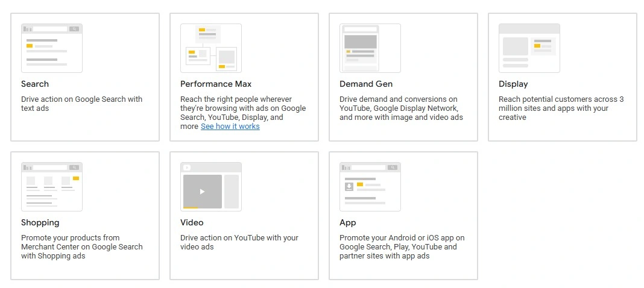The width and height of the screenshot is (644, 288).
Task: Select the Video heading text
Action: pyautogui.click(x=192, y=223)
